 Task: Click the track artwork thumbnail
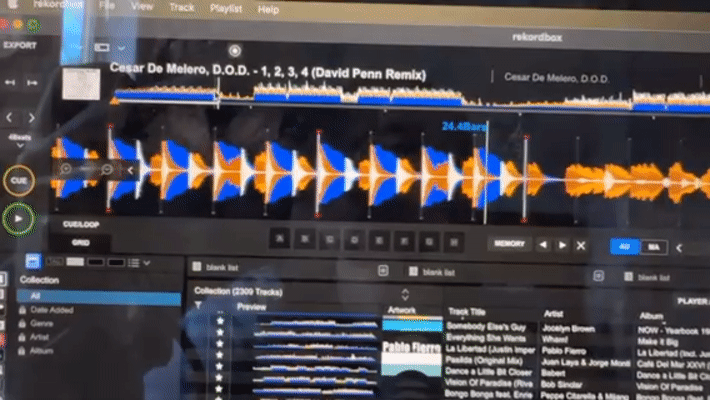point(81,84)
